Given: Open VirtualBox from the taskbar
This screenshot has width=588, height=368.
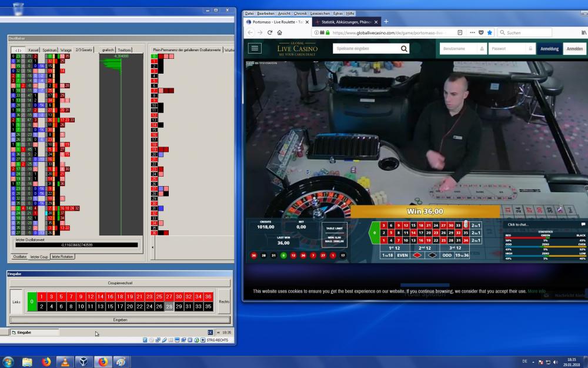Looking at the screenshot, I should tap(83, 362).
